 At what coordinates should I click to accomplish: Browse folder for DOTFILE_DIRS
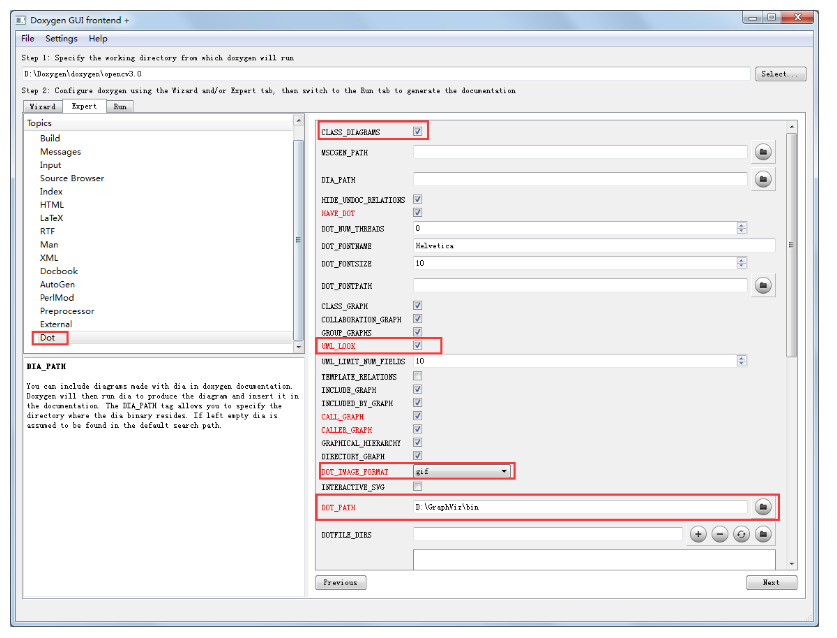point(763,534)
